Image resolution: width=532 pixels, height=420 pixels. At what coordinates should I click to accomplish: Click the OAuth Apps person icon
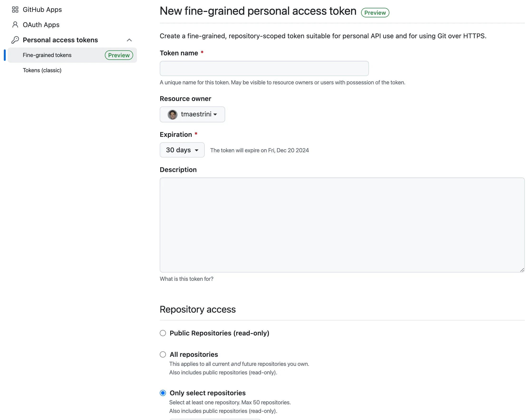15,25
